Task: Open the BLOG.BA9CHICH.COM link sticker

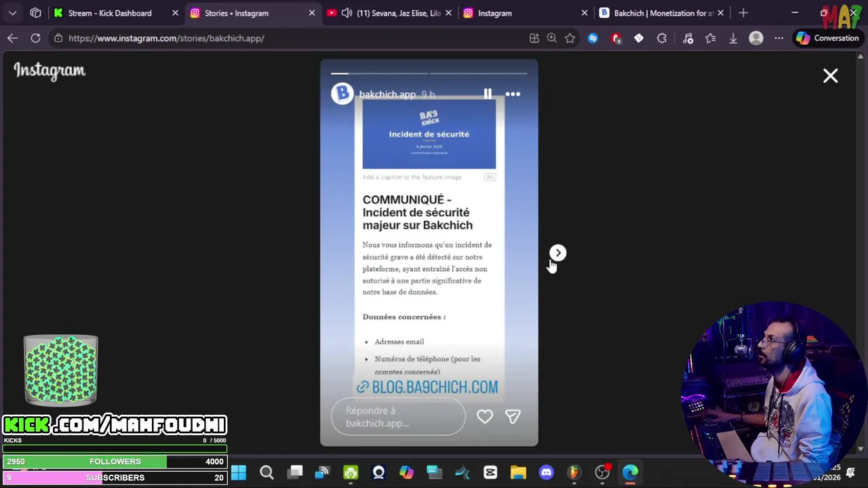Action: [427, 387]
